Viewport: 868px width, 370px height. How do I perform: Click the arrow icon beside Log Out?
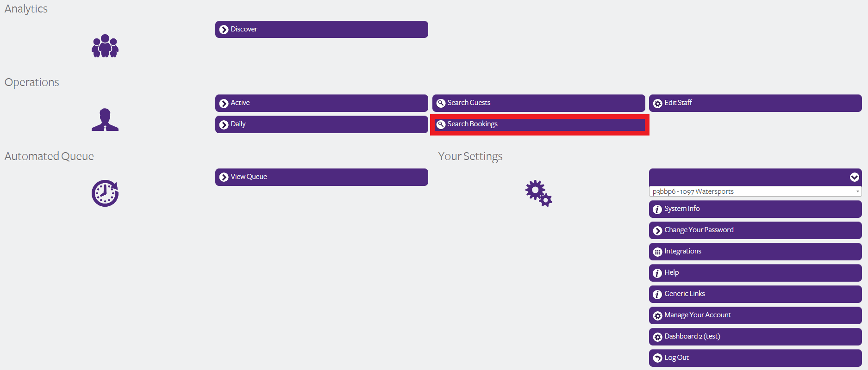pyautogui.click(x=657, y=358)
